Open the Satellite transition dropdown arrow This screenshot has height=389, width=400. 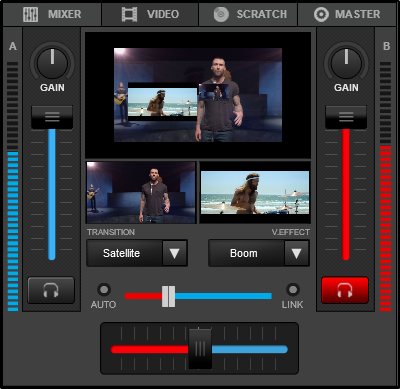[175, 253]
